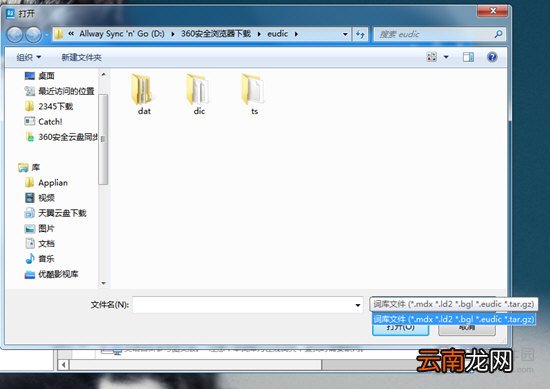Open the 组织 dropdown menu
The width and height of the screenshot is (550, 389).
(x=29, y=57)
